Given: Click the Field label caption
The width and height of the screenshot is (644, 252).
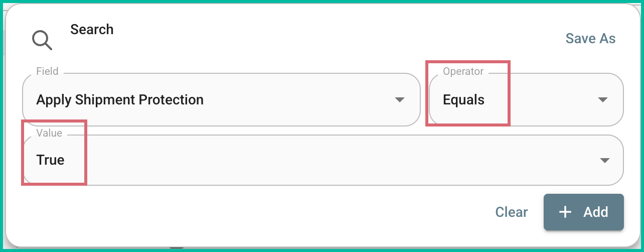Looking at the screenshot, I should (x=47, y=71).
